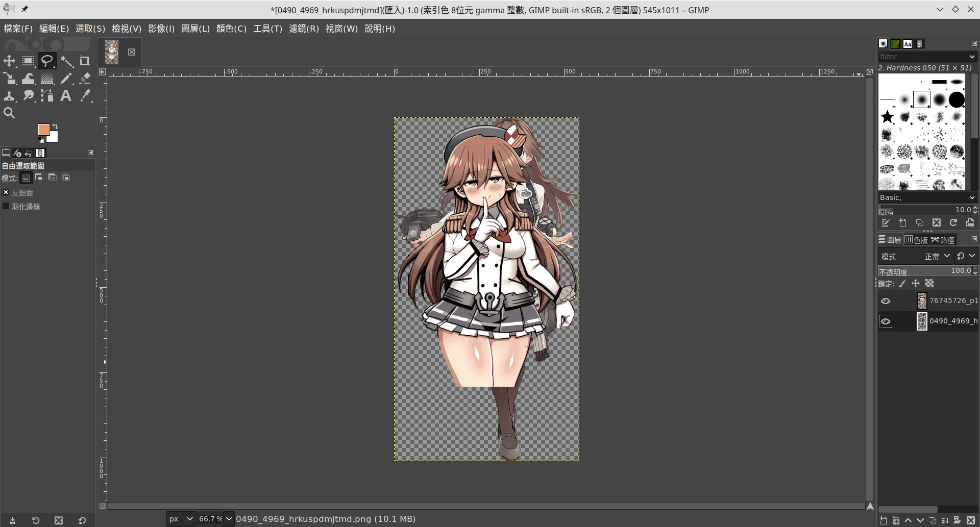Image resolution: width=980 pixels, height=527 pixels.
Task: Select the Eraser tool
Action: (85, 79)
